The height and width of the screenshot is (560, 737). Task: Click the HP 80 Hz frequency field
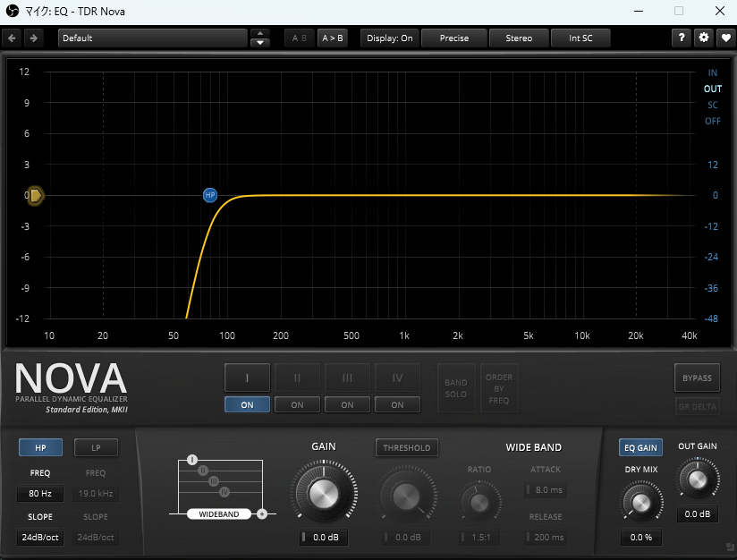(40, 493)
